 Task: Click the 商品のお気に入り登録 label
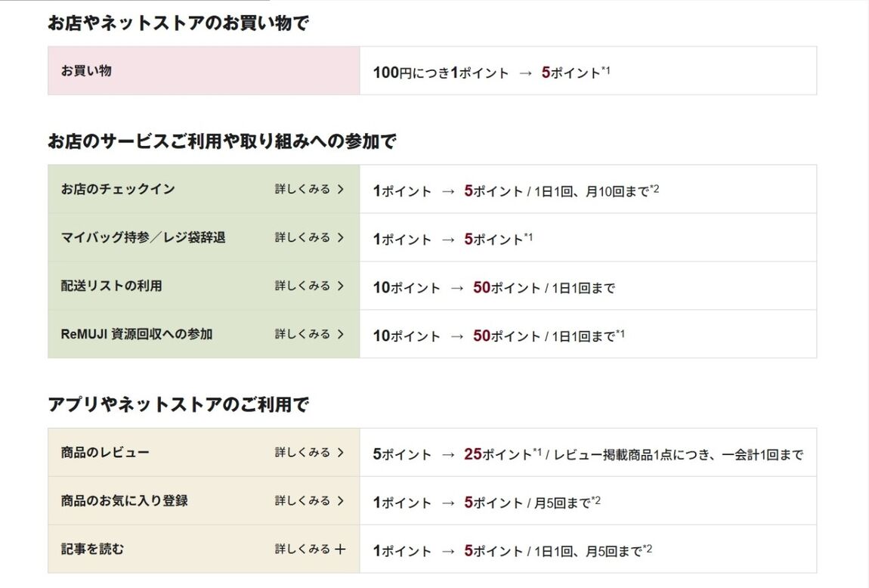coord(125,501)
